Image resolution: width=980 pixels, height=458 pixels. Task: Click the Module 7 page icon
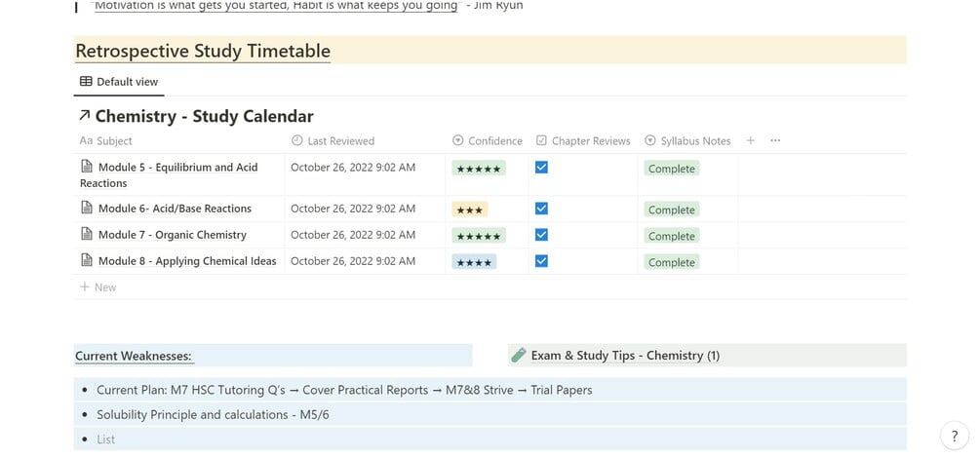[87, 235]
